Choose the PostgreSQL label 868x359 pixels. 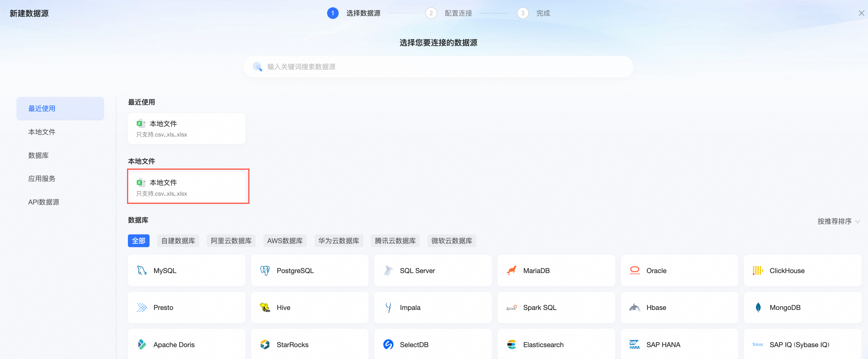click(x=295, y=270)
